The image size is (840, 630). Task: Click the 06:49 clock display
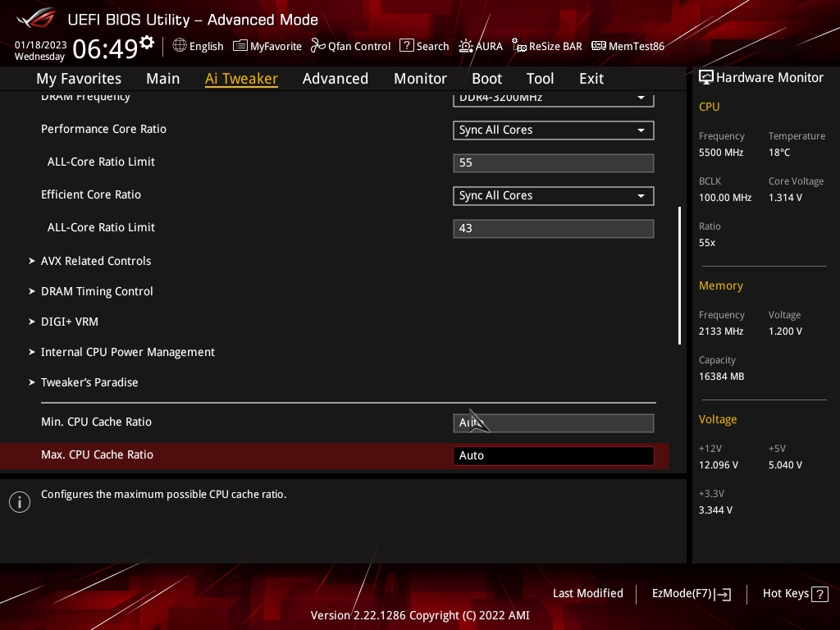[105, 49]
